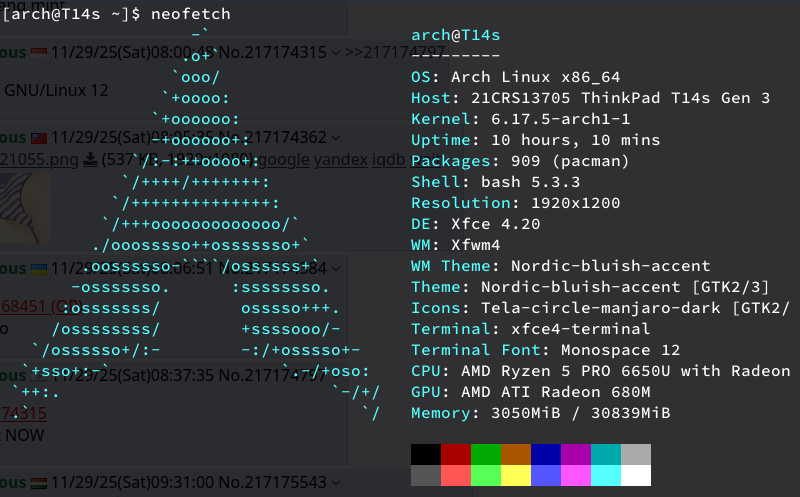The image size is (800, 497).
Task: Open the post menu arrow after No.217174362
Action: 335,138
